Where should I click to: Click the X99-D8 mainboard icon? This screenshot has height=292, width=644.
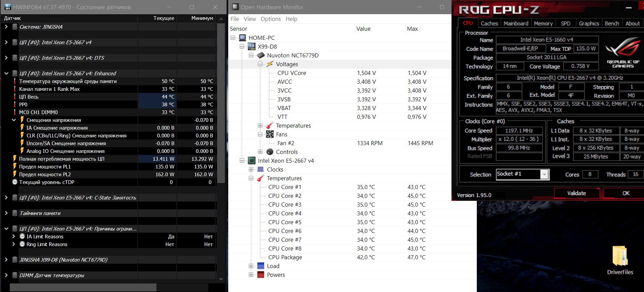pos(252,47)
